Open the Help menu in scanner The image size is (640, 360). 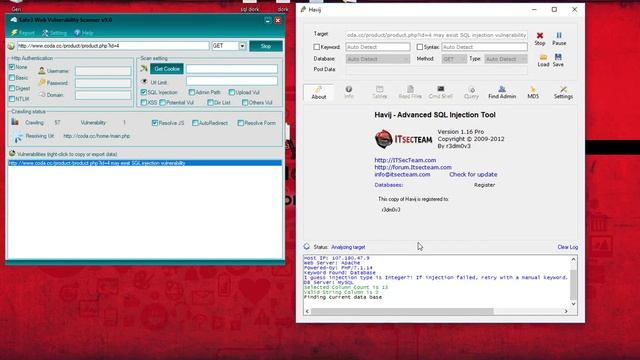[x=84, y=33]
